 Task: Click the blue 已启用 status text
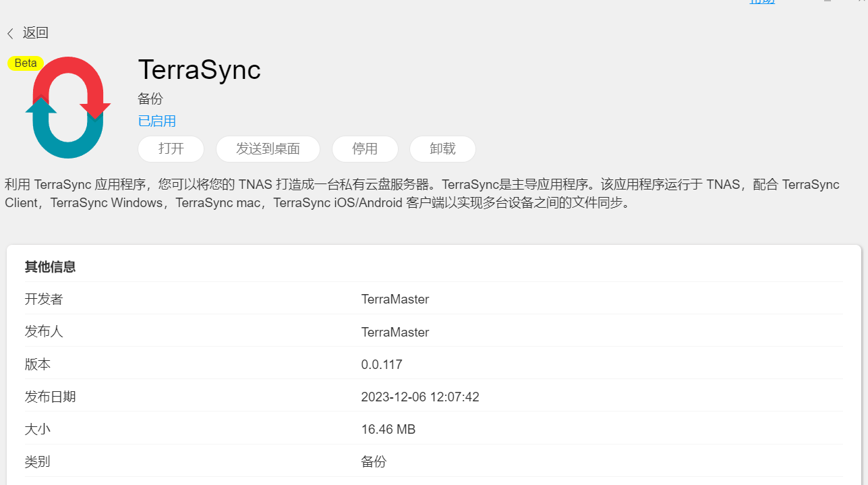pyautogui.click(x=157, y=121)
